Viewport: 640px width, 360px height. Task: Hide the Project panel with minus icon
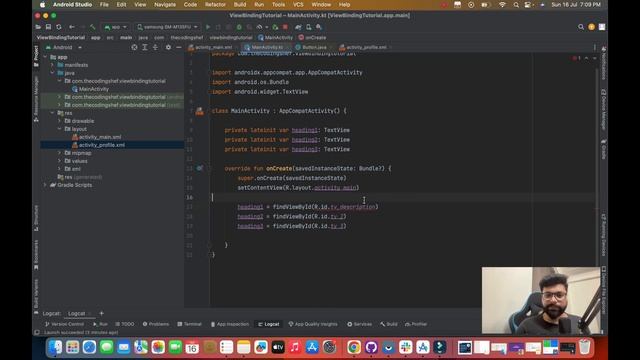(x=178, y=47)
